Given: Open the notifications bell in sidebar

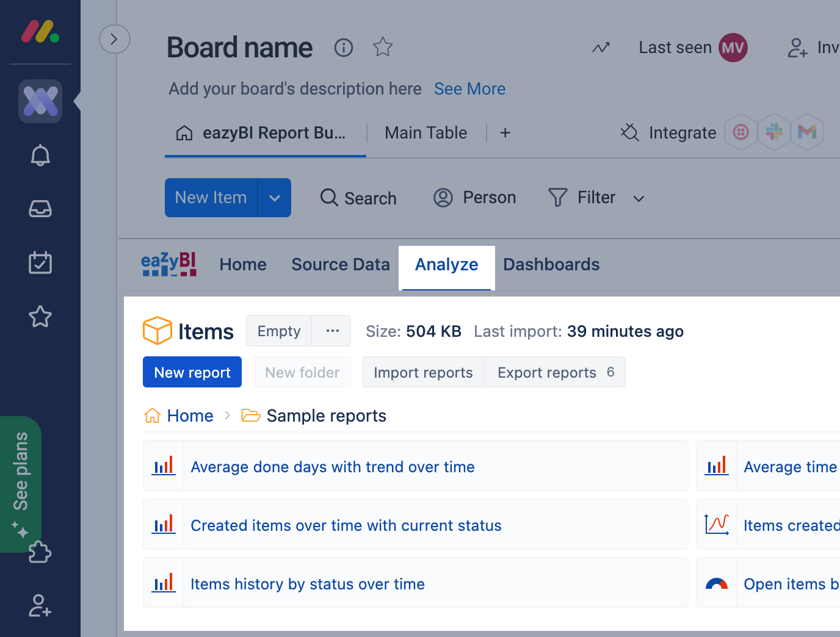Looking at the screenshot, I should (x=40, y=156).
